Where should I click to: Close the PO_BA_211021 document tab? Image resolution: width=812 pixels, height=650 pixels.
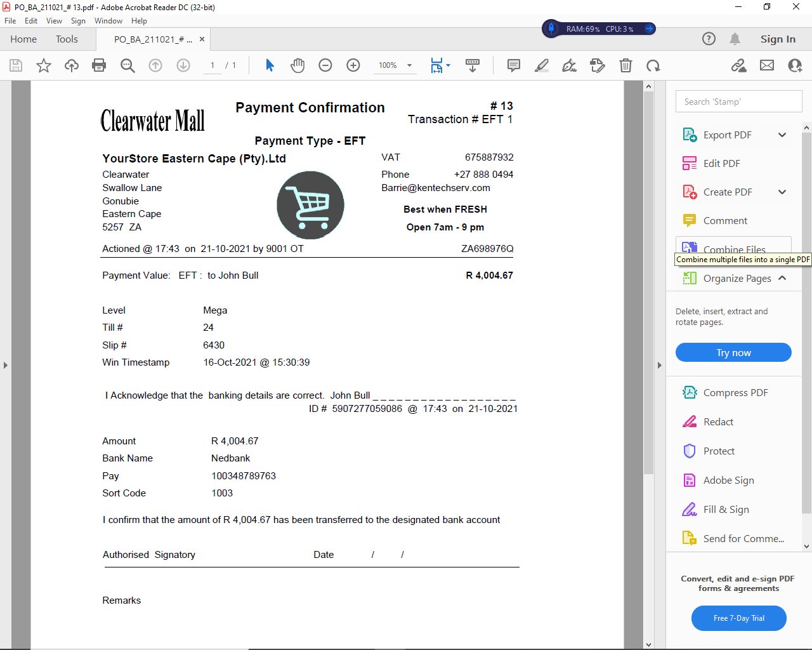coord(202,39)
